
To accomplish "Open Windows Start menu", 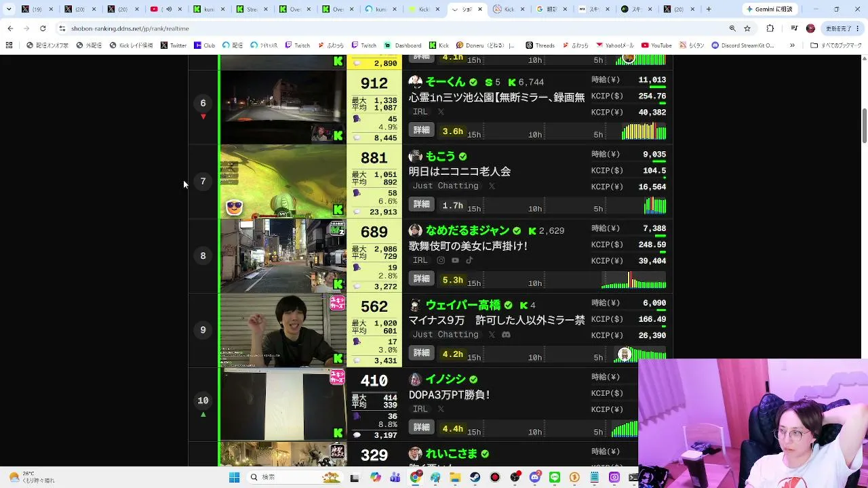I will [x=234, y=477].
